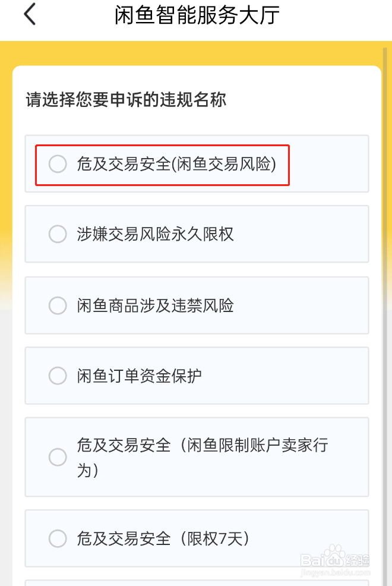This screenshot has height=586, width=392.
Task: Tap the 涉嫌交易风险永久限权 label text
Action: 155,234
